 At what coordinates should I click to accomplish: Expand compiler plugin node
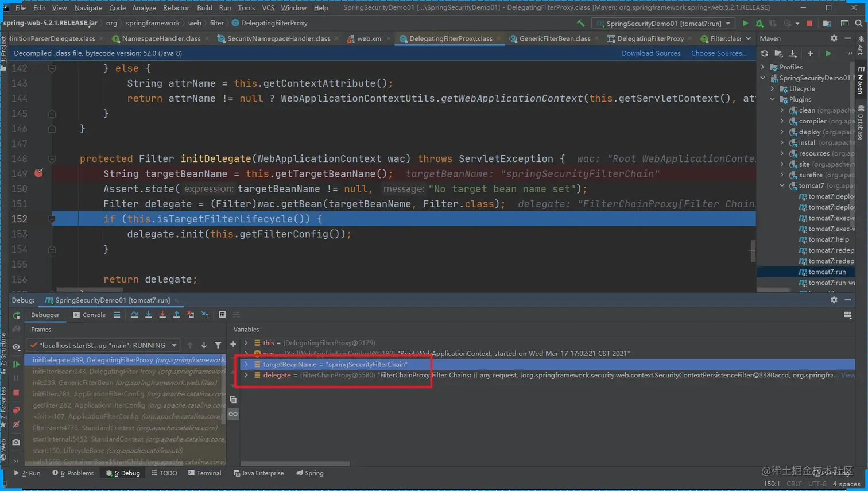782,121
